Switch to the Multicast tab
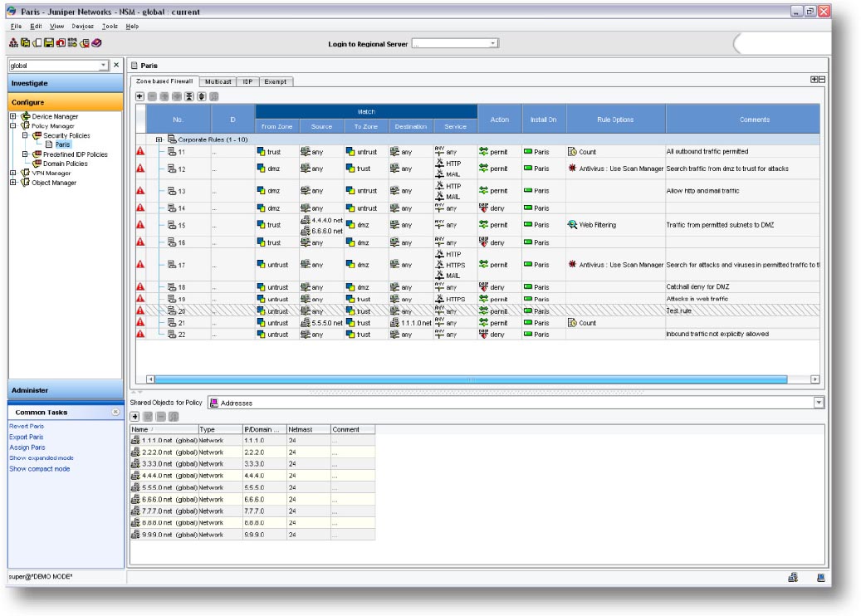 point(218,81)
